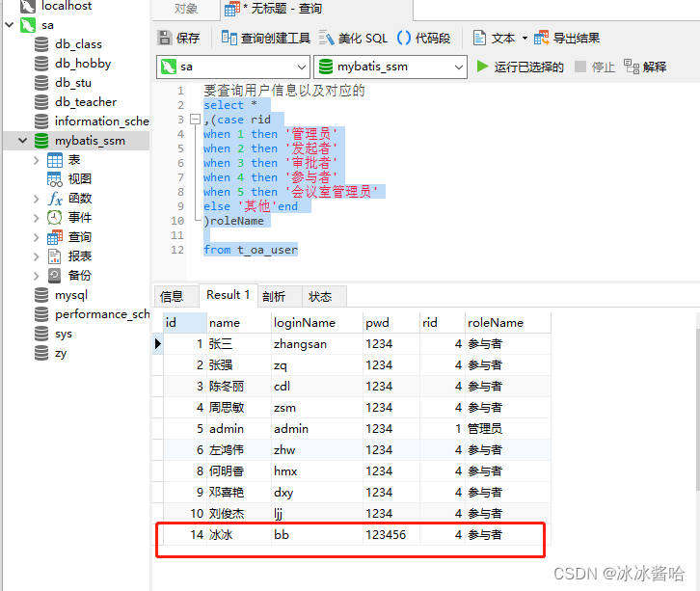This screenshot has height=591, width=700.
Task: Click the 查询 query icon in tree
Action: click(x=55, y=237)
